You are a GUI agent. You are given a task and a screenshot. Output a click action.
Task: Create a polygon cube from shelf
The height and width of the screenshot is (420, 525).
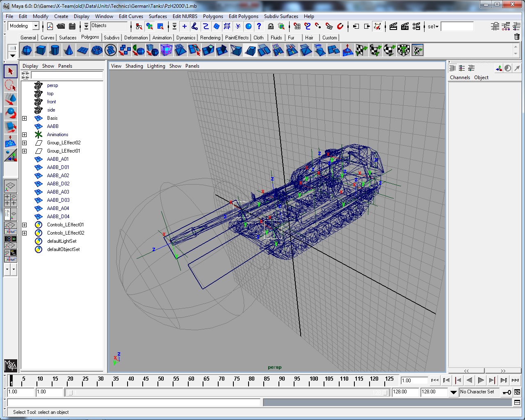pyautogui.click(x=41, y=50)
